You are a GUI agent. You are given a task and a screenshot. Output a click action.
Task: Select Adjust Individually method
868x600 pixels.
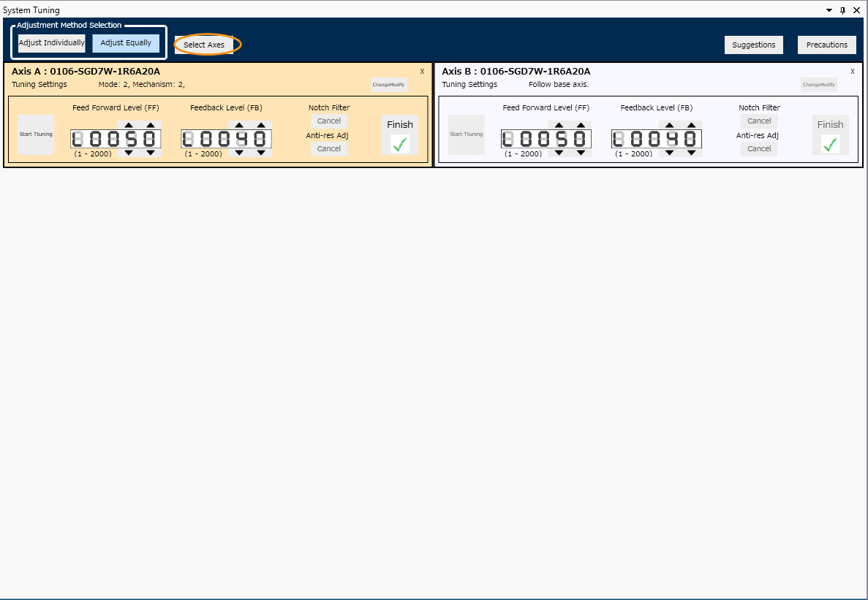[52, 43]
